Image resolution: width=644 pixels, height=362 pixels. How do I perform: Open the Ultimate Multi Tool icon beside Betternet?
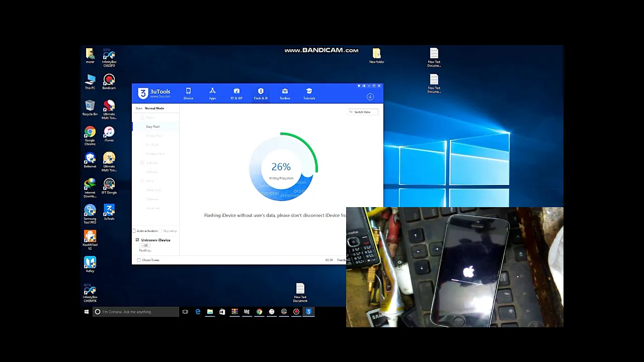109,162
